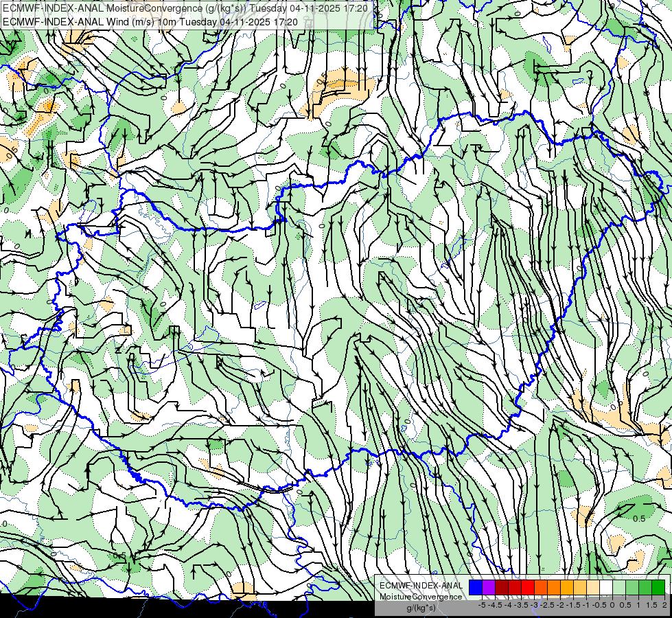The width and height of the screenshot is (672, 618).
Task: Click the legend label ECMWF-INDEX-ANAL
Action: pos(421,586)
